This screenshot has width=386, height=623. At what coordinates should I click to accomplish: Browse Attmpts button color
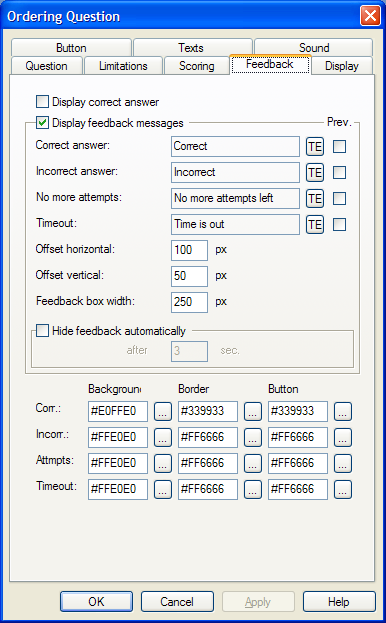tap(343, 463)
